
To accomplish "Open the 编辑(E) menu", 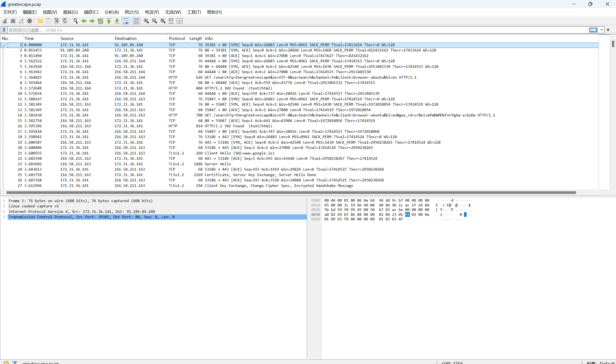I will click(30, 12).
